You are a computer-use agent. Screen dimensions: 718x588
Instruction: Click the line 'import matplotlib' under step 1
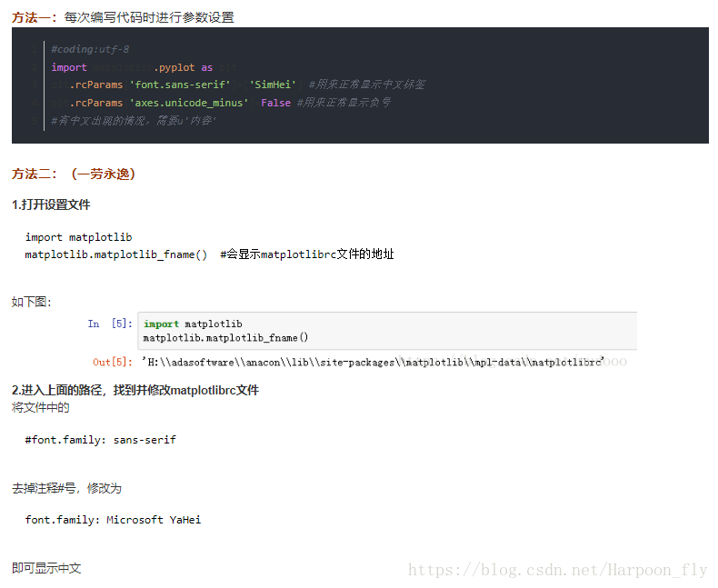(x=79, y=237)
